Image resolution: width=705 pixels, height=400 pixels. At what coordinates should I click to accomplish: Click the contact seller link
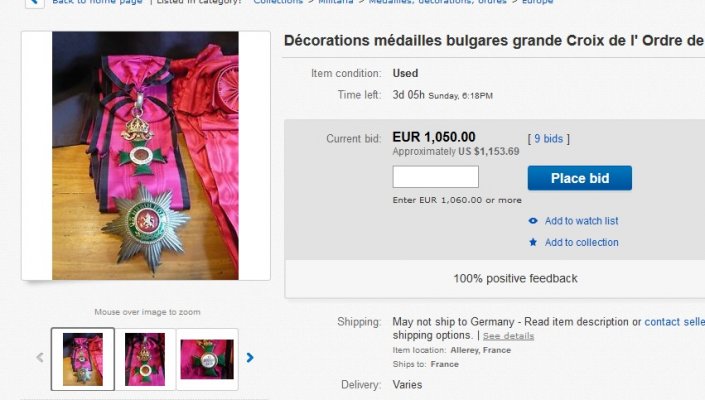coord(674,322)
